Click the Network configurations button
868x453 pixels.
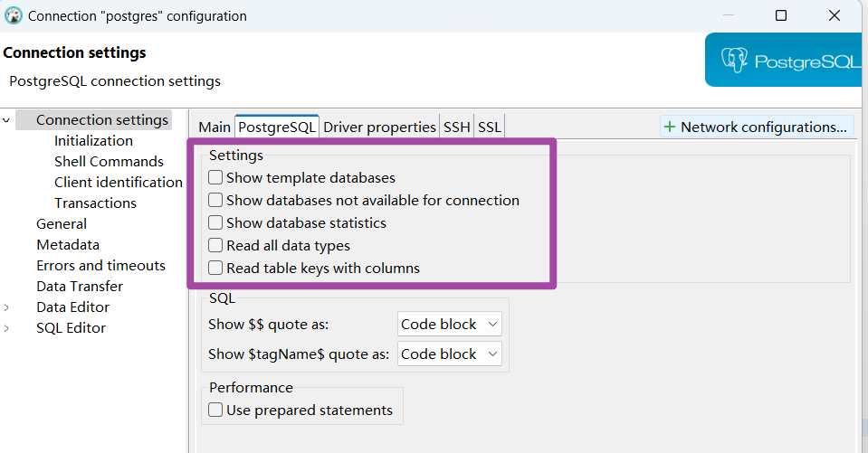(x=757, y=127)
